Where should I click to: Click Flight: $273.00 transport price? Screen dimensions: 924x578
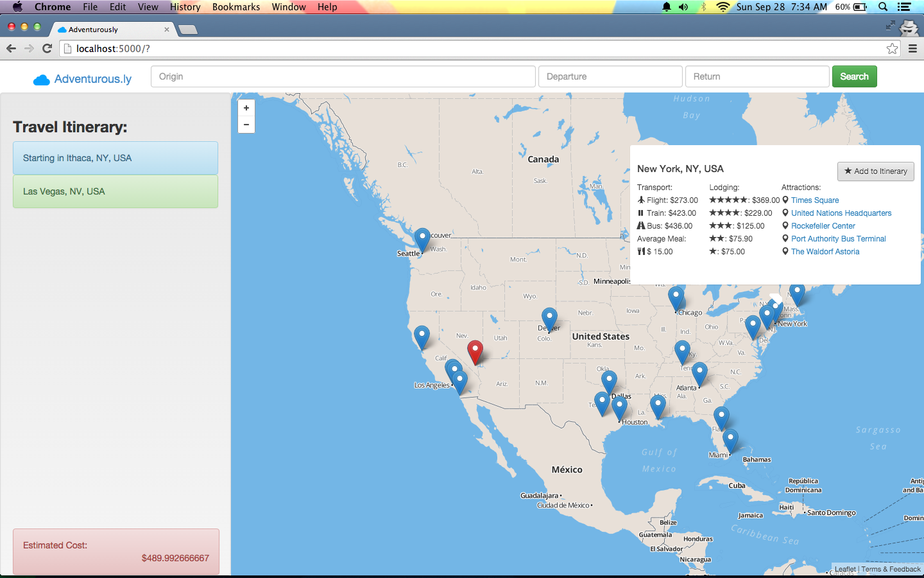tap(667, 200)
